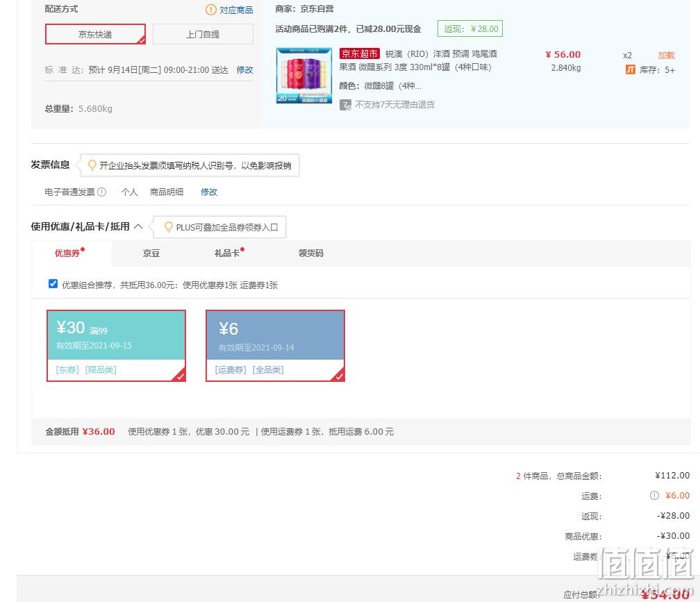This screenshot has width=700, height=602.
Task: Modify the delivery time via 修改
Action: pos(244,69)
